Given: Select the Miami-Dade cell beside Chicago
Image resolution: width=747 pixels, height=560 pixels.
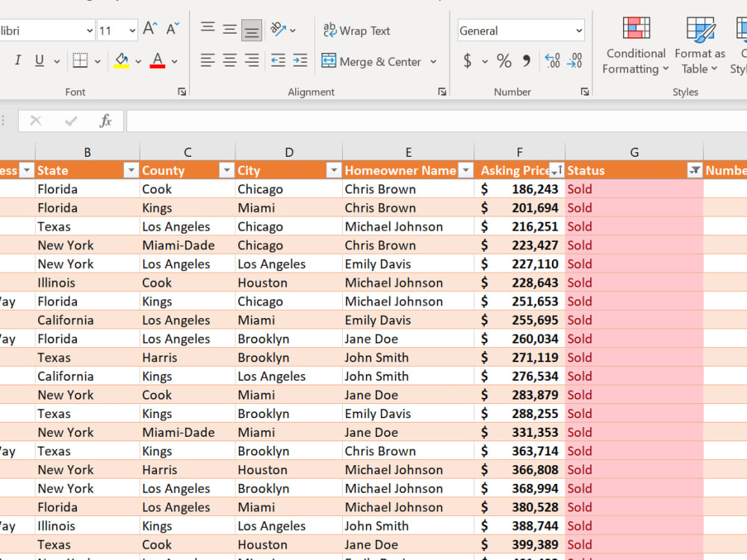Looking at the screenshot, I should (187, 245).
